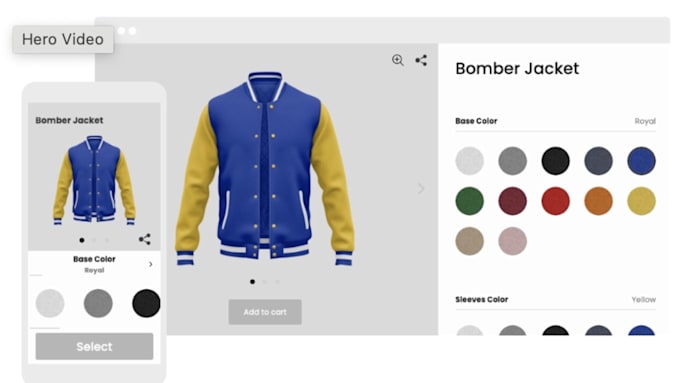
Task: Select first carousel dot in mobile preview
Action: (x=82, y=240)
